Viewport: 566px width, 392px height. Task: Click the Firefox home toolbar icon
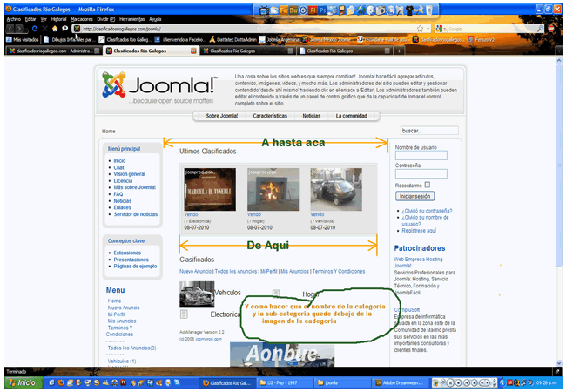54,29
